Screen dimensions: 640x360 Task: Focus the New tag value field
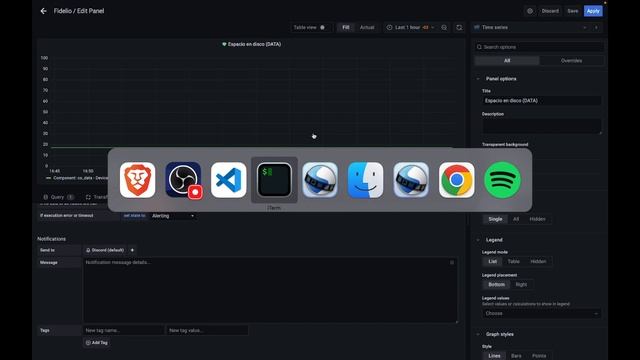(x=207, y=330)
